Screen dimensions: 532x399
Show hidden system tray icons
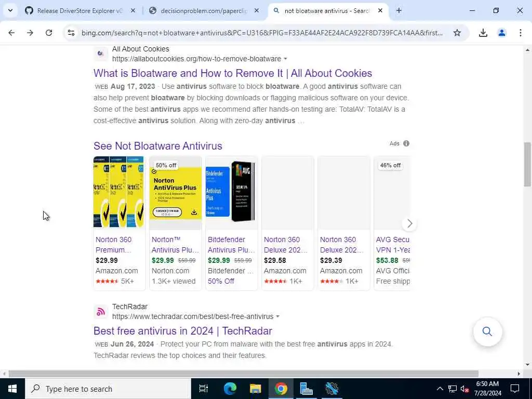click(x=440, y=389)
